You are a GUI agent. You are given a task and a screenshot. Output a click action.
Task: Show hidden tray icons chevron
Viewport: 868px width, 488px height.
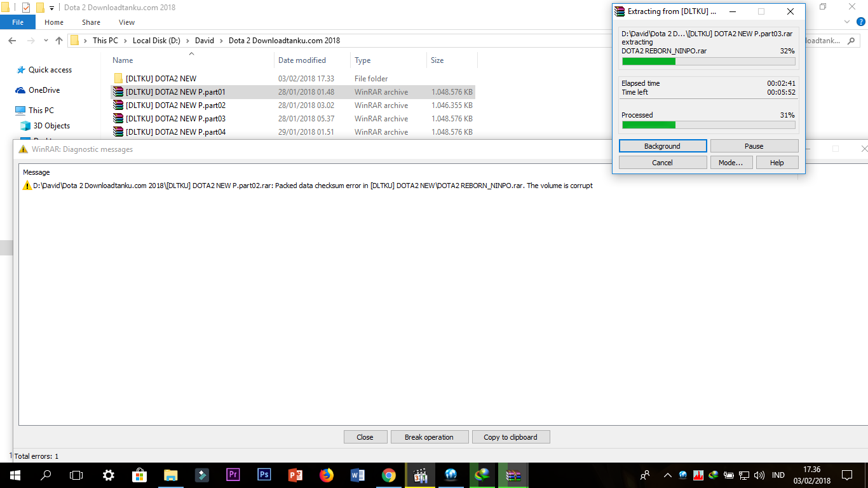tap(668, 475)
